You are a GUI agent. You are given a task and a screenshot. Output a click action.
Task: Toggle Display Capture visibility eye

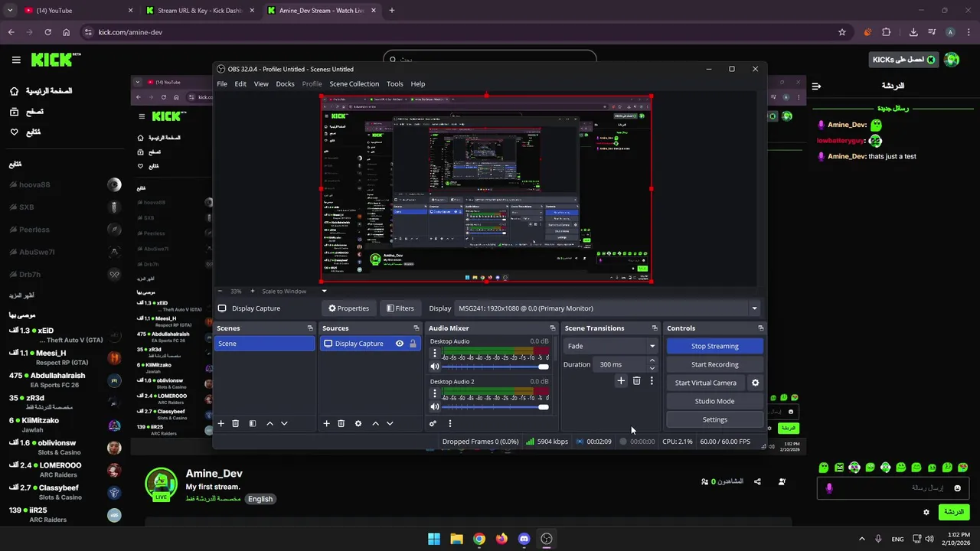pos(399,344)
